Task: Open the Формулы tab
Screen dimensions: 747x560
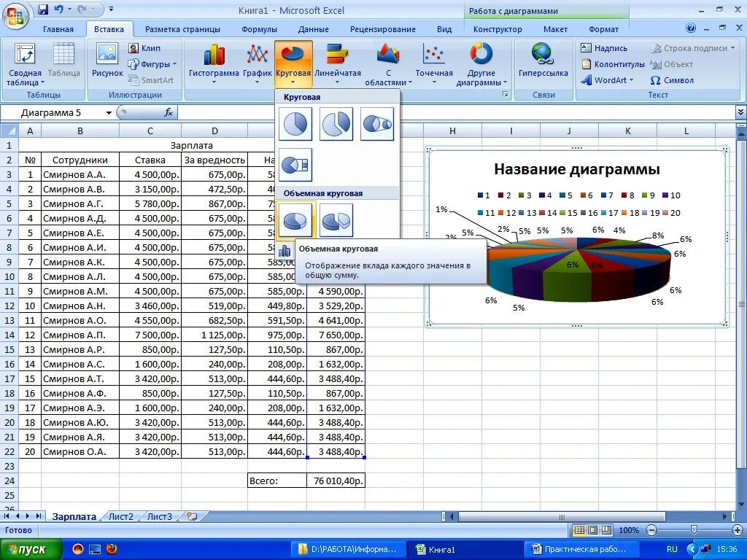Action: click(x=259, y=29)
